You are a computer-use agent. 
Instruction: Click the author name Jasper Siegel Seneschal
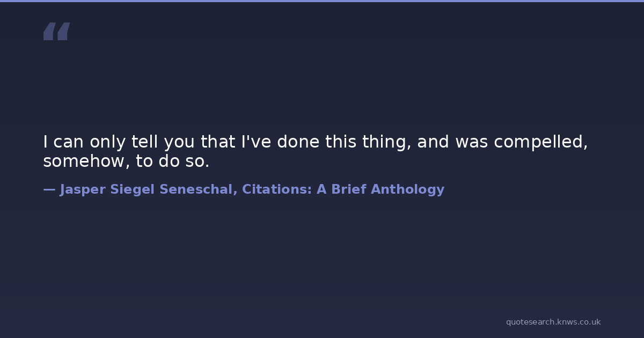146,189
